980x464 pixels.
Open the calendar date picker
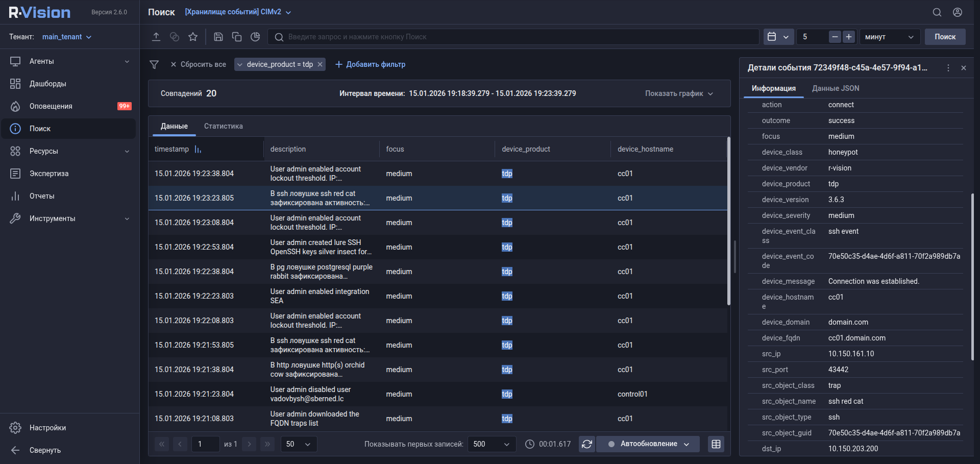click(x=778, y=37)
